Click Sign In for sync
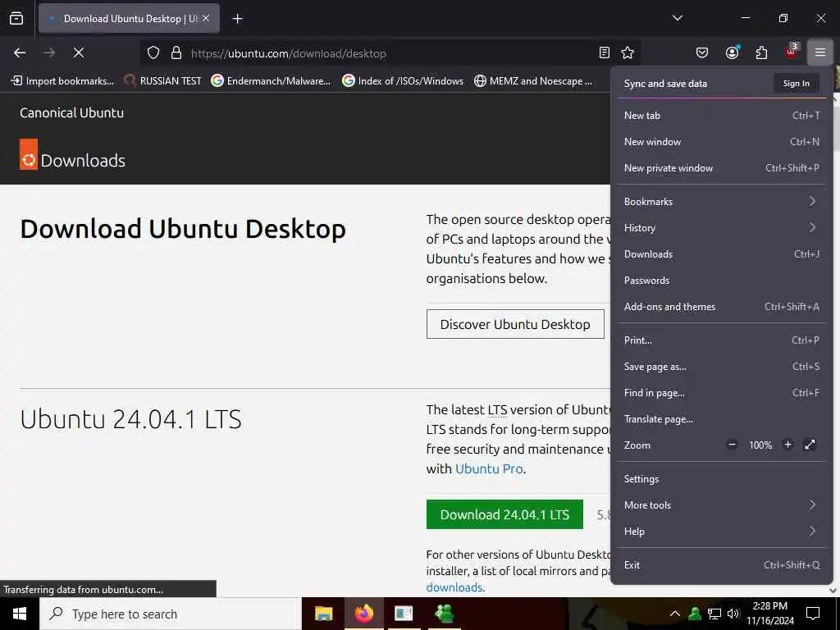The width and height of the screenshot is (840, 630). coord(796,84)
